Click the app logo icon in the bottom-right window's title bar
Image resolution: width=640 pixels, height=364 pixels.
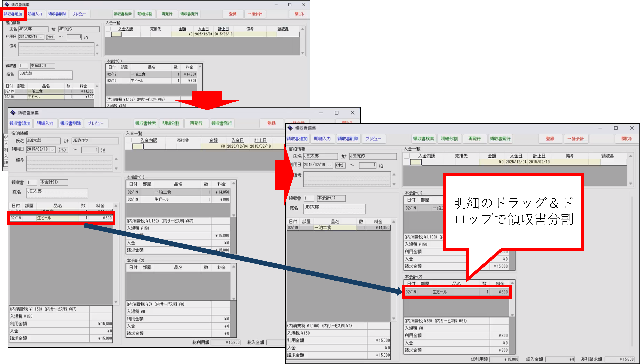290,128
